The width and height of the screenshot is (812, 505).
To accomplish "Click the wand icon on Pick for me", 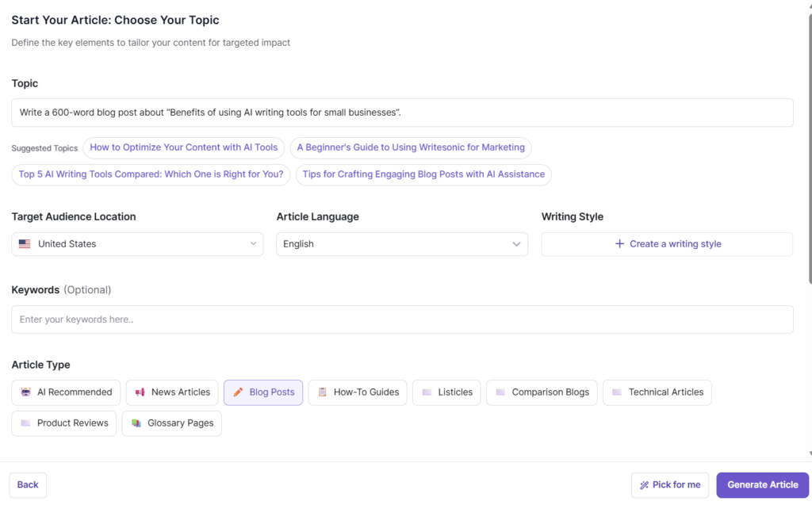I will coord(645,484).
